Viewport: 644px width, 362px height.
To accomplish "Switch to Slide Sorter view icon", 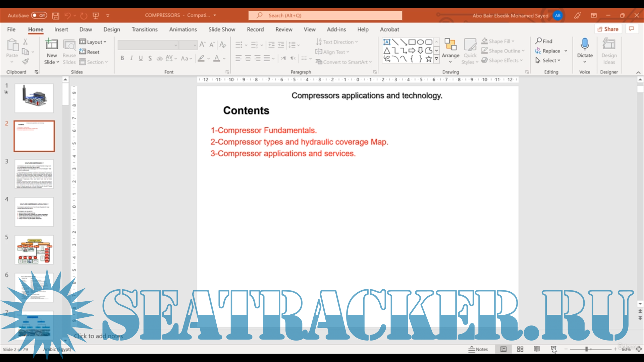I will click(520, 349).
